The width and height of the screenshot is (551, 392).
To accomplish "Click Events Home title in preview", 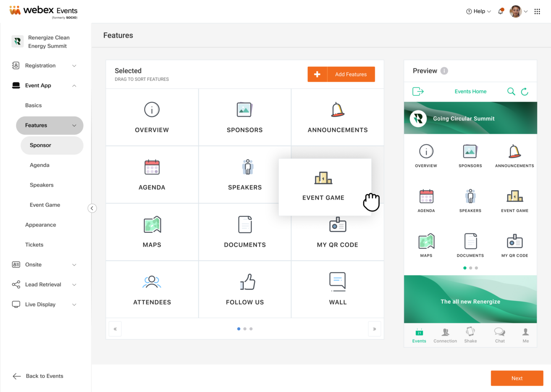I will pos(470,92).
